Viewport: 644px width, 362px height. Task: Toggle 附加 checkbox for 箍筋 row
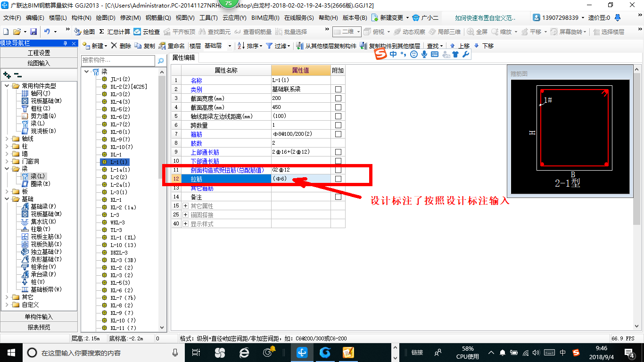pyautogui.click(x=338, y=134)
